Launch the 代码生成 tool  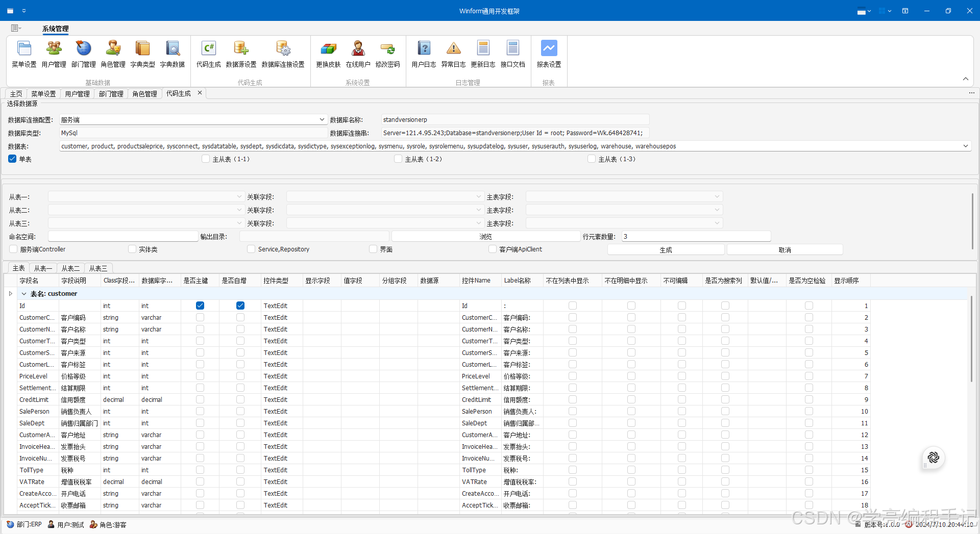(x=208, y=54)
